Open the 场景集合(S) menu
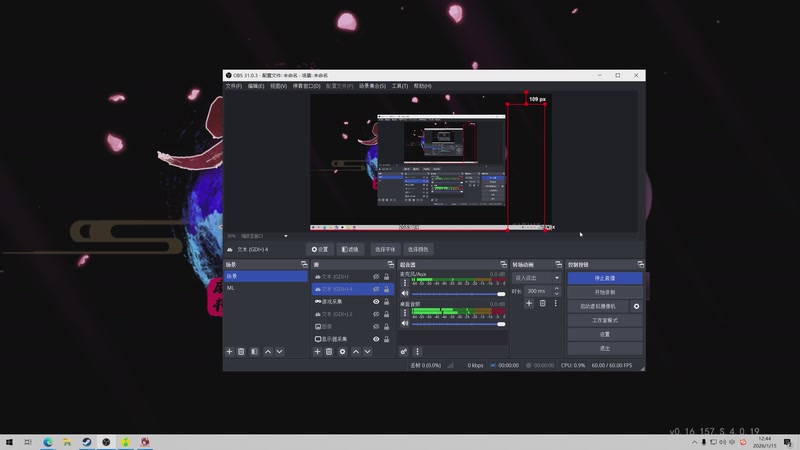800x450 pixels. [x=372, y=86]
